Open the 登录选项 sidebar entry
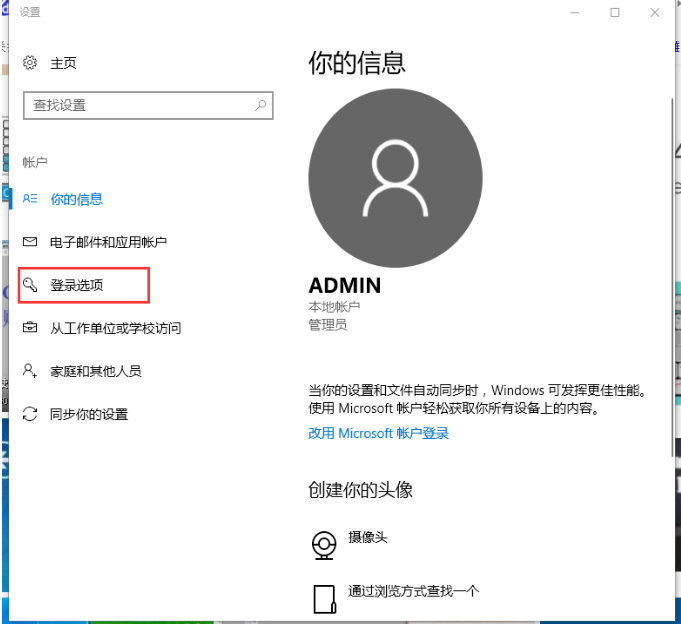This screenshot has width=681, height=624. (77, 285)
